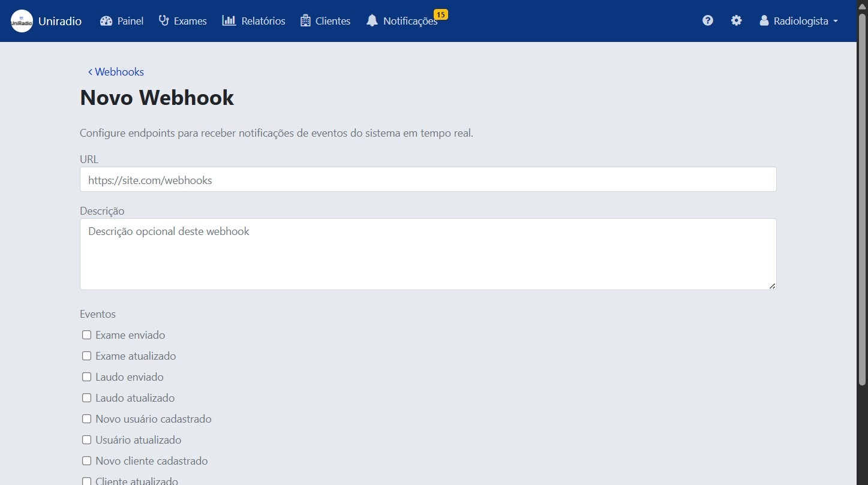Open Relatórios via the bar chart icon

coord(229,20)
